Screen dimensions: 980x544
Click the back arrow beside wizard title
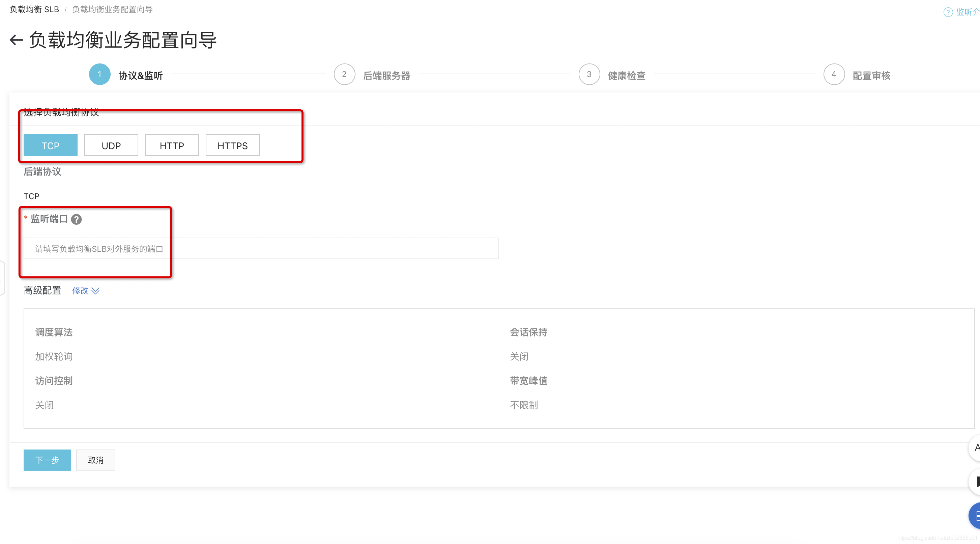click(16, 39)
